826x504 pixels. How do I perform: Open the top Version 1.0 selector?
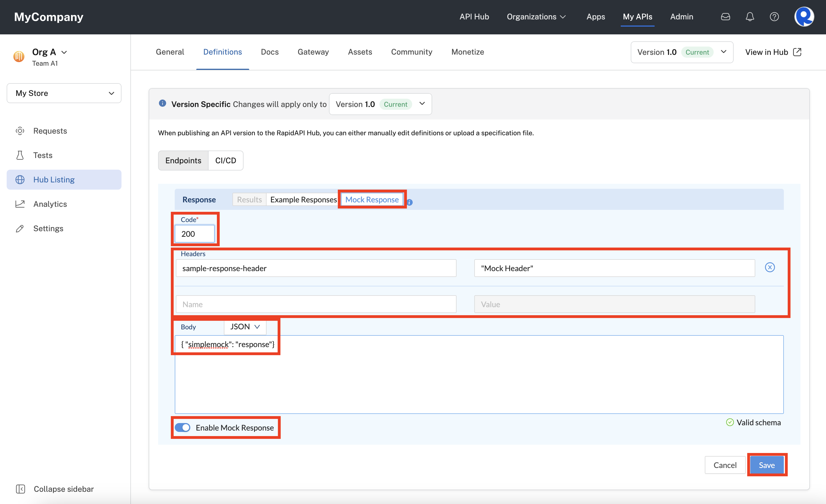point(682,52)
